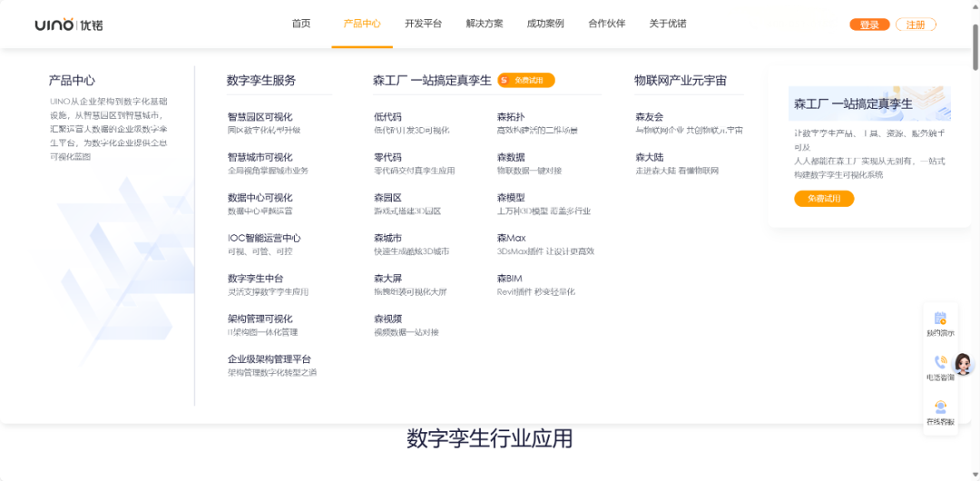This screenshot has width=980, height=481.
Task: Open 企业级架构管理平台 link
Action: point(269,359)
